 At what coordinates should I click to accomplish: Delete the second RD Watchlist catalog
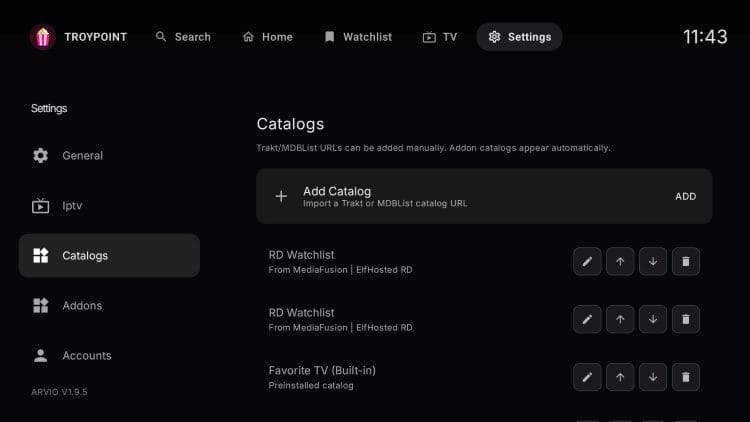(685, 320)
